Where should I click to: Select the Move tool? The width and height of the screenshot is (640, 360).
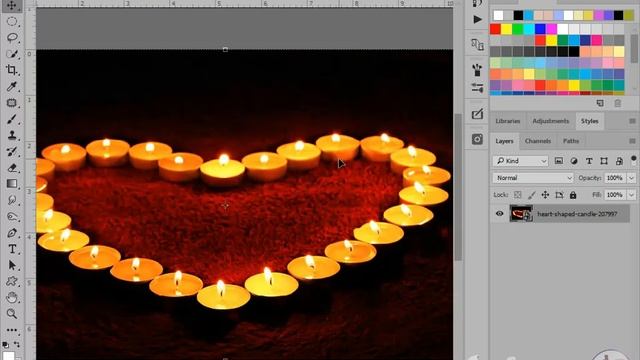(x=11, y=6)
